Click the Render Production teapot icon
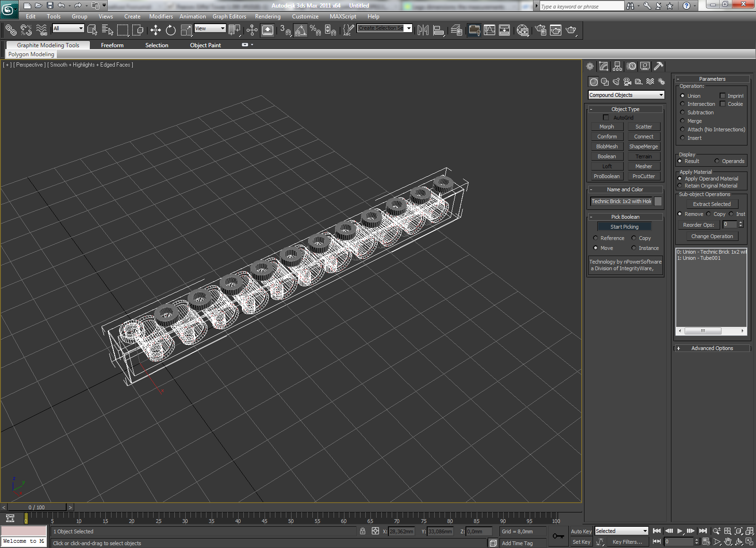This screenshot has height=548, width=756. pyautogui.click(x=571, y=30)
